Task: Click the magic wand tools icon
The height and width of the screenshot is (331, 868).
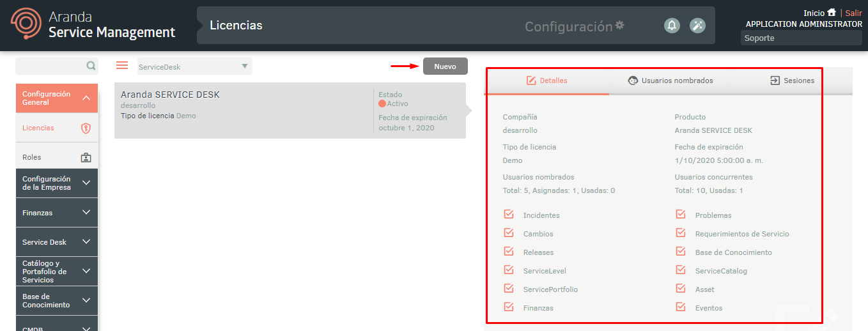Action: 698,26
